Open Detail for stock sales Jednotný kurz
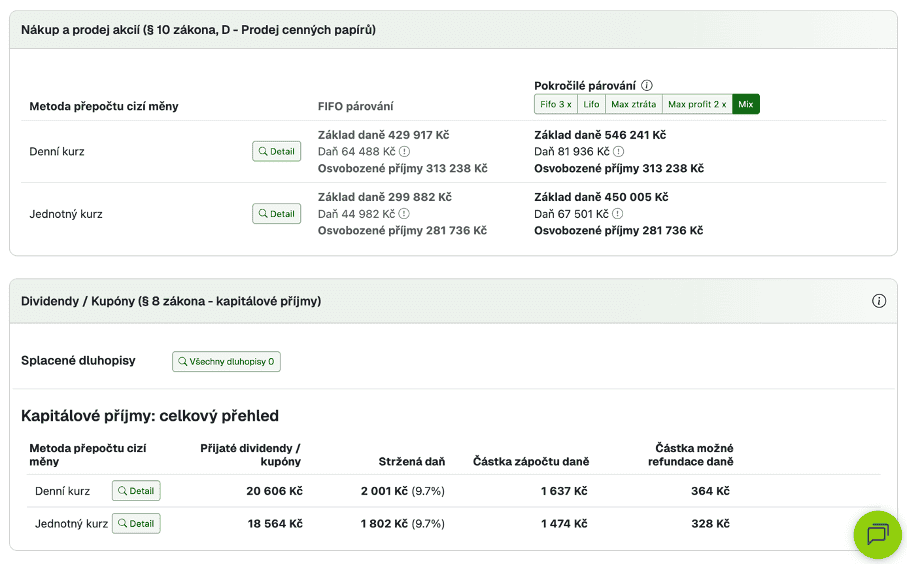 coord(276,214)
